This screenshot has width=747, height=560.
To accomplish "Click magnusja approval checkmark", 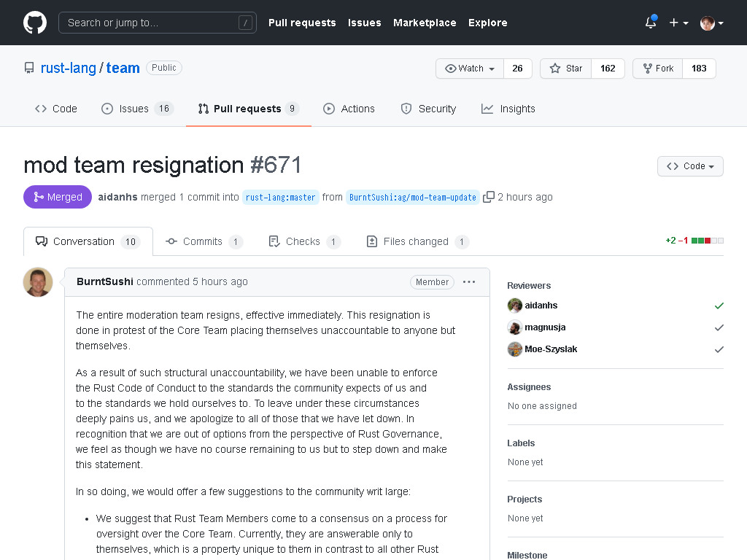I will click(719, 327).
